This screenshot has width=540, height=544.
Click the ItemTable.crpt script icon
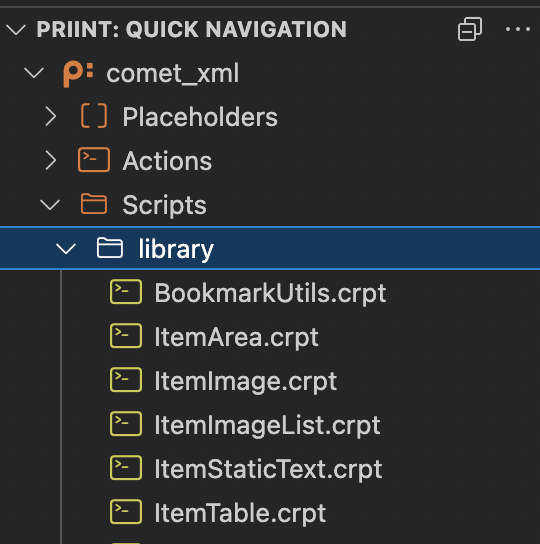tap(126, 511)
